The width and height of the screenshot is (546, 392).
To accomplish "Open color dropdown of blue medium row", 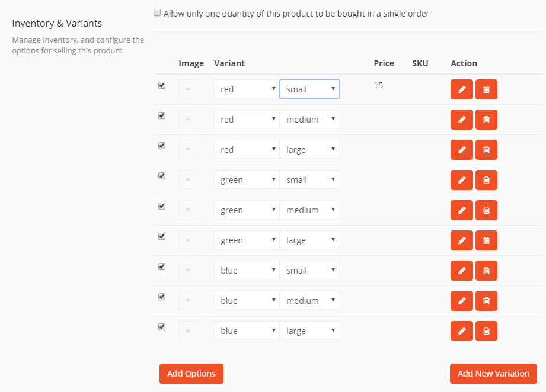I will coord(246,301).
